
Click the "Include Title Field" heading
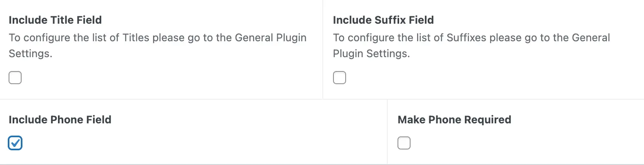point(55,20)
